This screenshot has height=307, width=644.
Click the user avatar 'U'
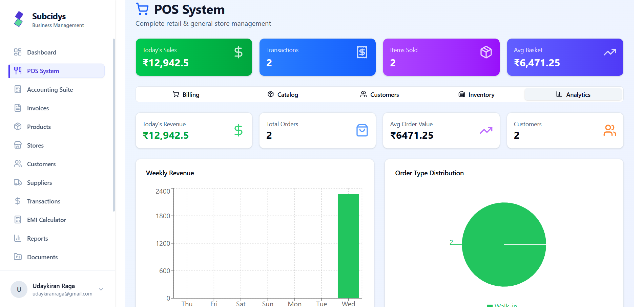click(19, 289)
